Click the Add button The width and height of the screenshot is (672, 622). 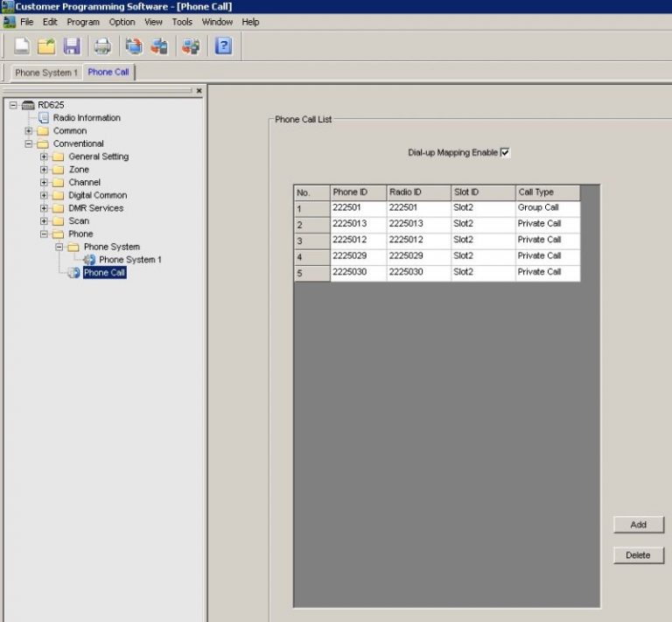(639, 525)
